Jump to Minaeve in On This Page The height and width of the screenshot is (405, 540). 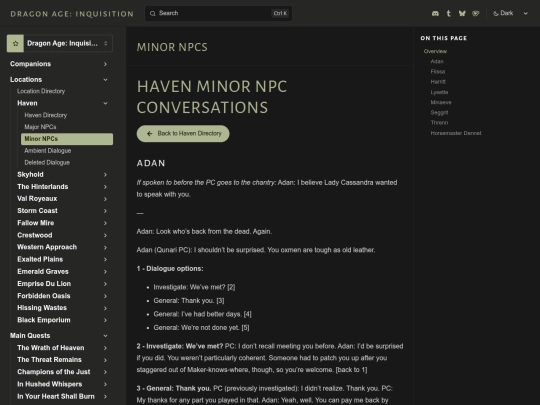coord(441,102)
